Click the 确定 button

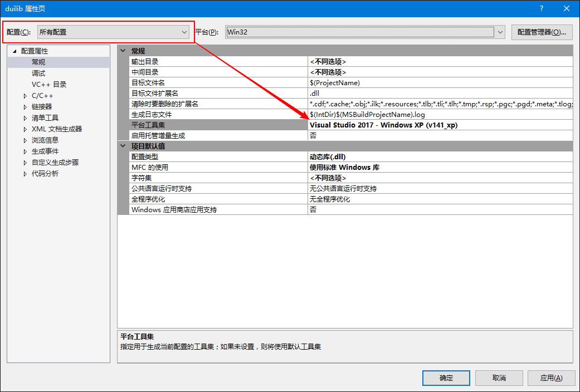coord(446,378)
